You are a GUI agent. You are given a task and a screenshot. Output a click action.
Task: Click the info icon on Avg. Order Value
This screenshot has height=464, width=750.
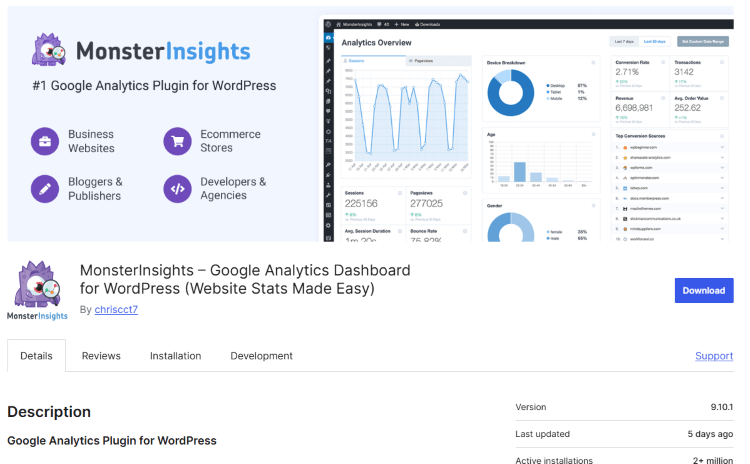pyautogui.click(x=722, y=98)
